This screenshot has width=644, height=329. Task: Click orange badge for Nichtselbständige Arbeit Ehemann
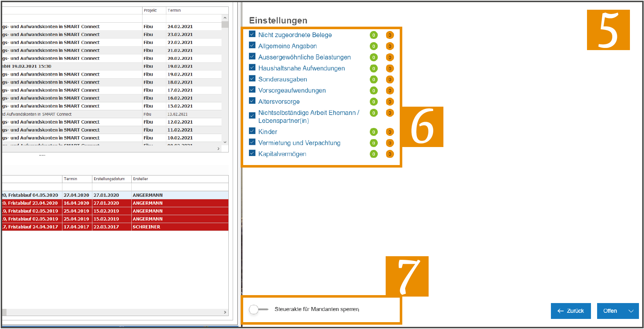390,113
